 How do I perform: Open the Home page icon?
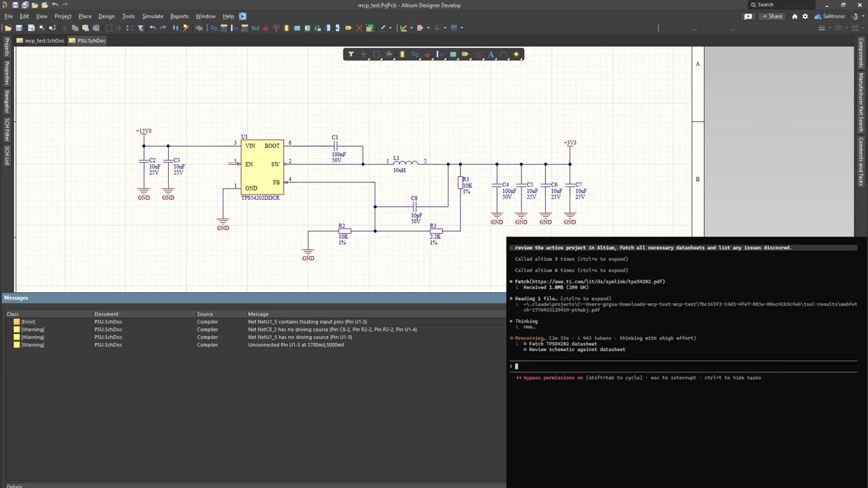[794, 16]
